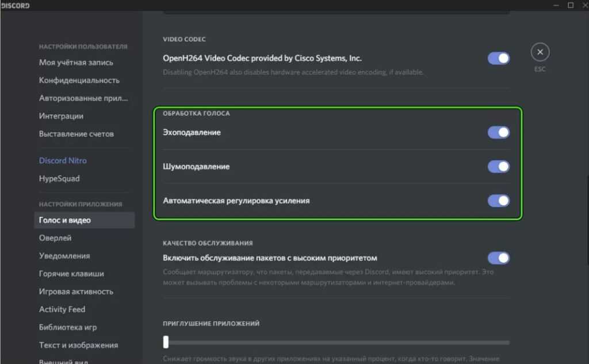Click the Discord logo in title bar
Viewport: 589px width, 364px height.
point(15,5)
